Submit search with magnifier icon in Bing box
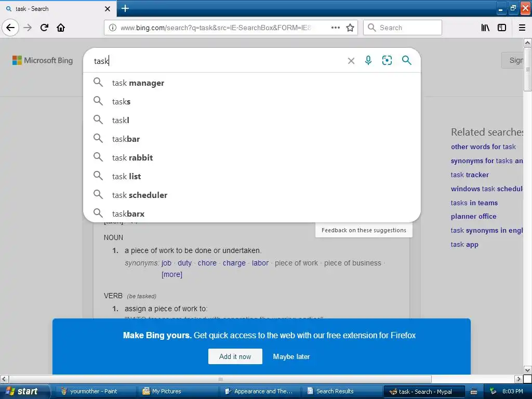This screenshot has height=399, width=532. pos(406,60)
